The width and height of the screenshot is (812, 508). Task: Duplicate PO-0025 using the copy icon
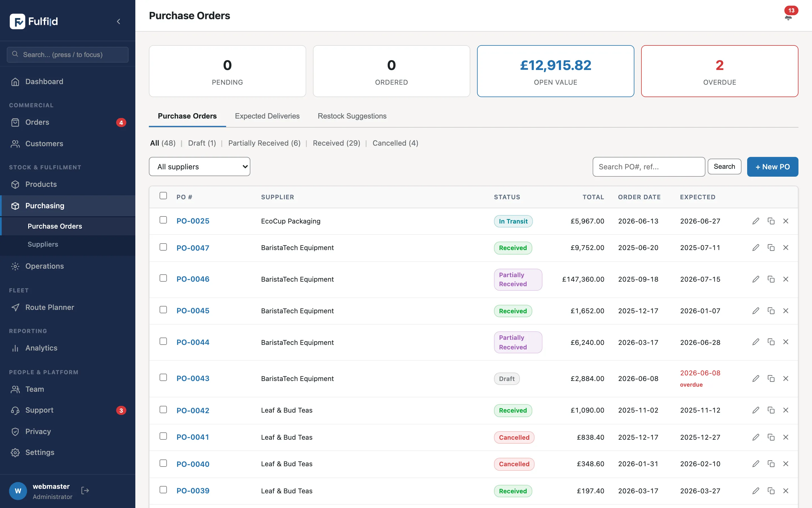coord(771,221)
